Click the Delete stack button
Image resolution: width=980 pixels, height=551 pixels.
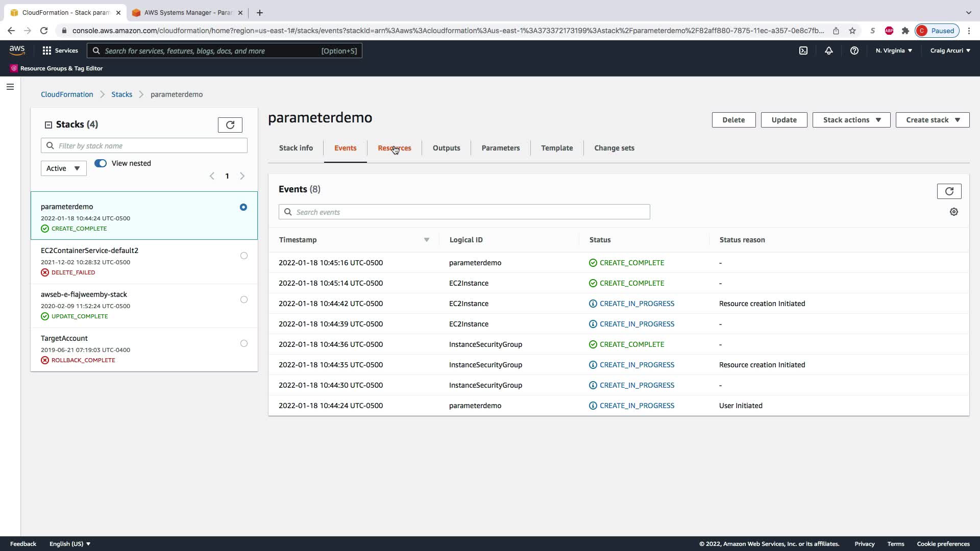733,120
